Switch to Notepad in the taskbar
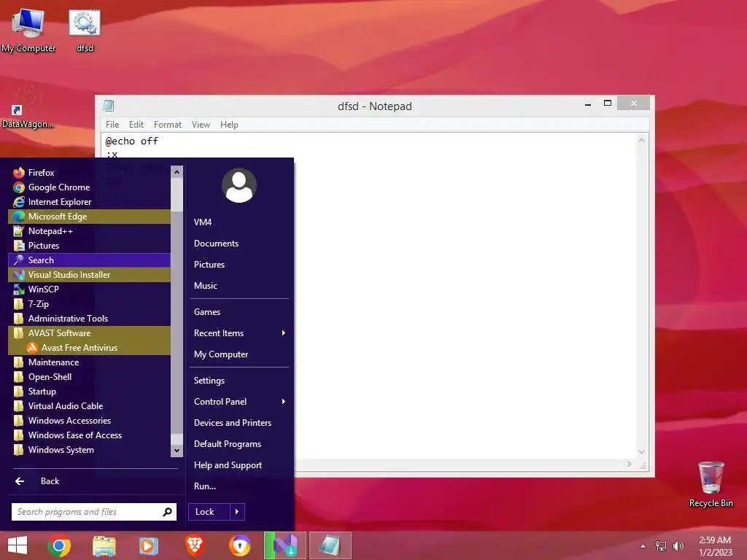This screenshot has height=560, width=747. [330, 545]
